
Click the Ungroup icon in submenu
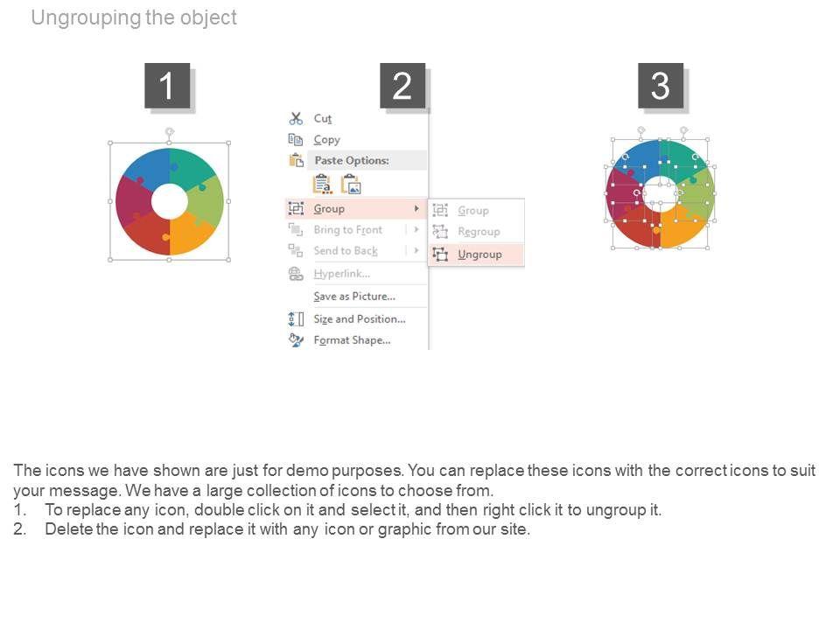[x=440, y=255]
